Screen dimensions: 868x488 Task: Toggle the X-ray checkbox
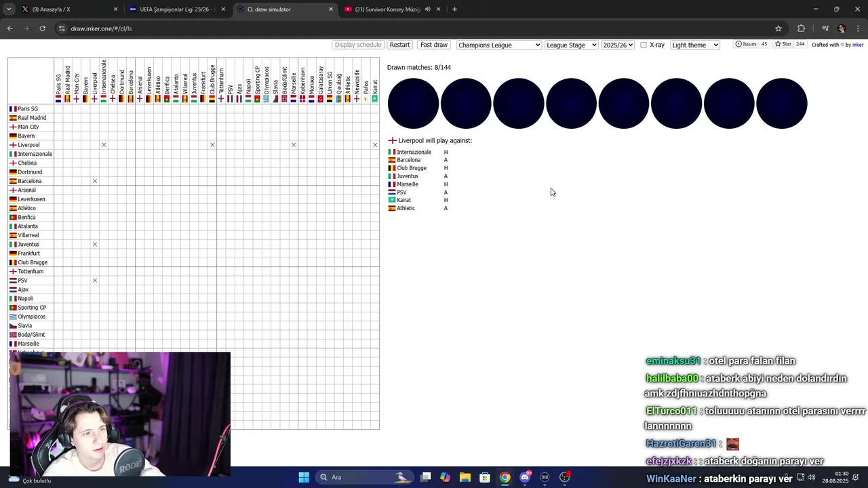coord(644,45)
